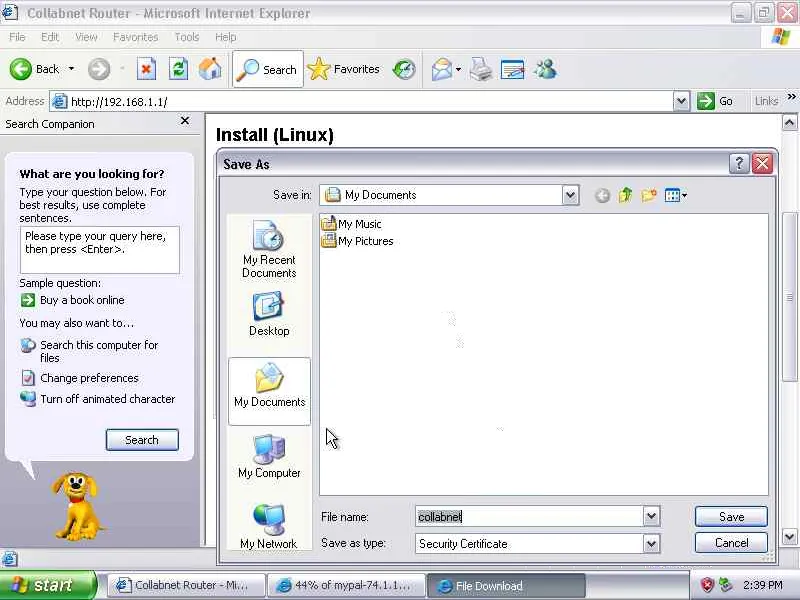Expand the Save in My Documents dropdown
Image resolution: width=800 pixels, height=600 pixels.
(x=570, y=195)
